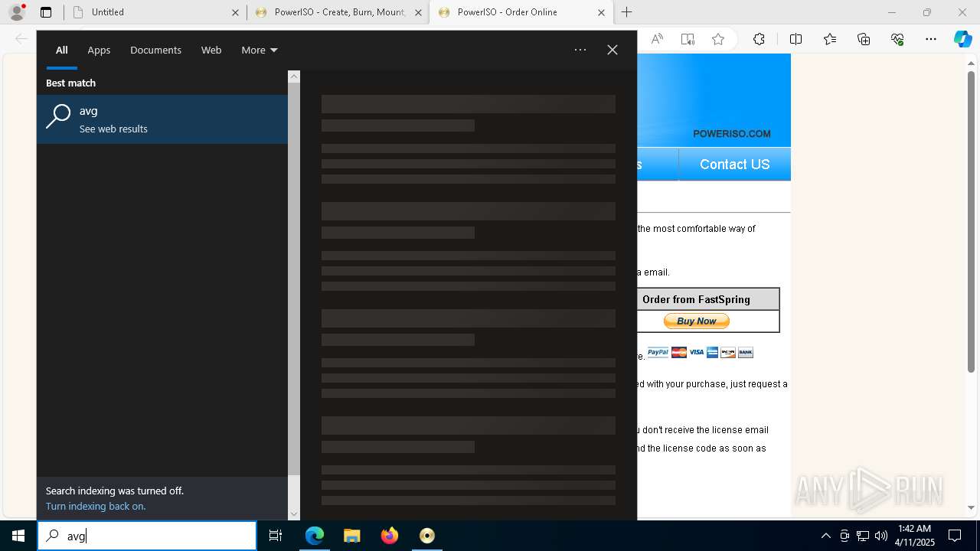The height and width of the screenshot is (551, 980).
Task: Open Task View from the taskbar
Action: coord(276,536)
